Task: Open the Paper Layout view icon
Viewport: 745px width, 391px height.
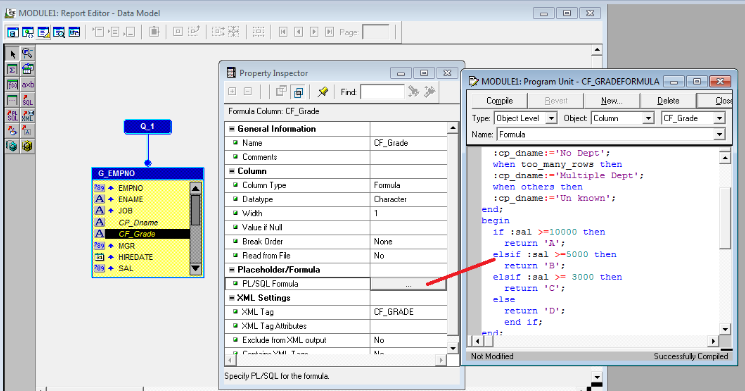Action: pos(44,32)
